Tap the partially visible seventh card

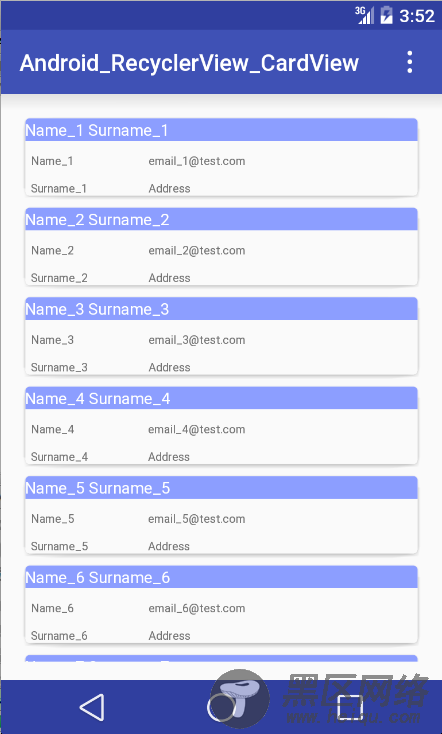[221, 658]
